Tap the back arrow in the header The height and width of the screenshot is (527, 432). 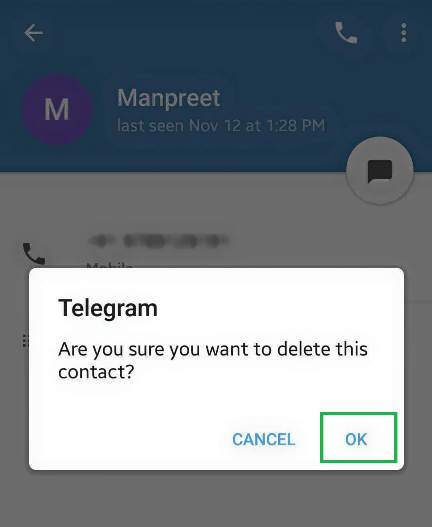pyautogui.click(x=33, y=33)
